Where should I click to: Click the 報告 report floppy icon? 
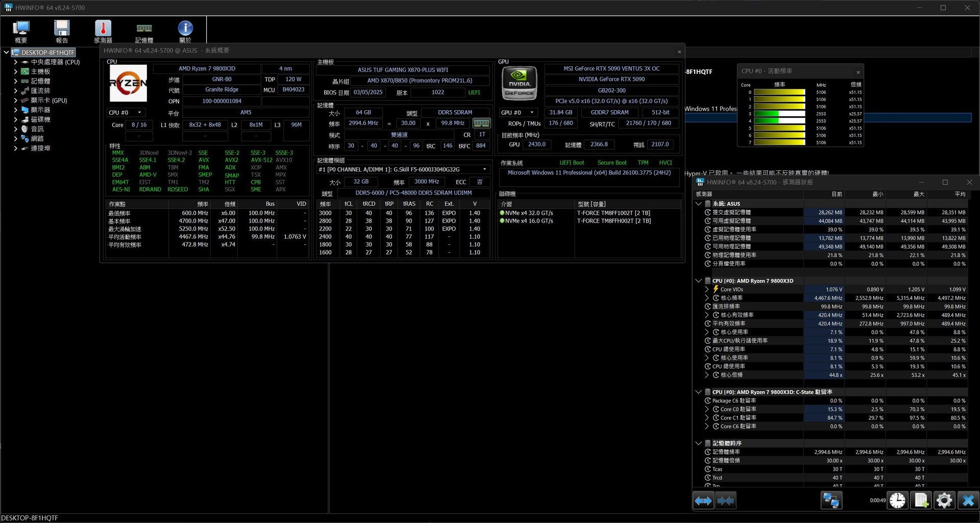click(62, 31)
